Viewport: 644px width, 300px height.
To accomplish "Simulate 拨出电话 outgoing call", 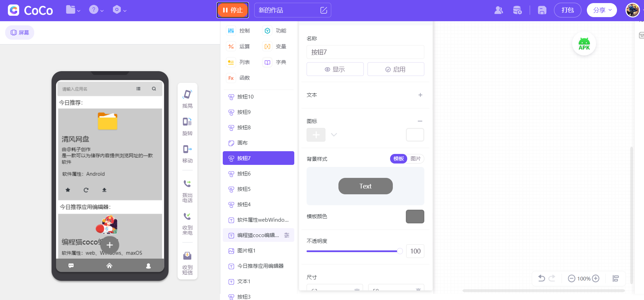I will [188, 191].
